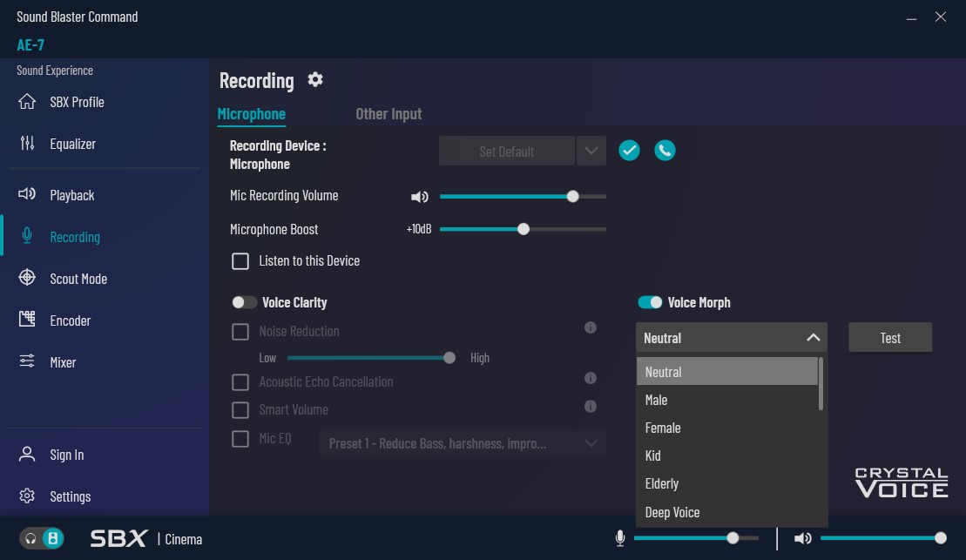Adjust bottom bar microphone level slider
This screenshot has height=560, width=966.
(x=696, y=538)
